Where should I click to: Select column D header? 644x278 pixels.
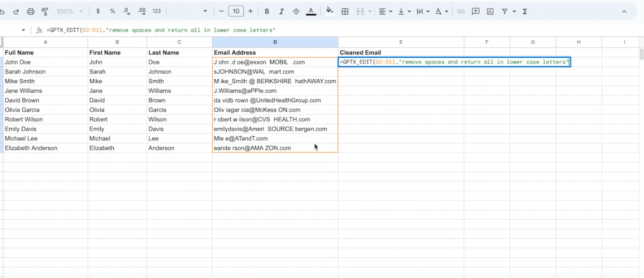pyautogui.click(x=275, y=42)
